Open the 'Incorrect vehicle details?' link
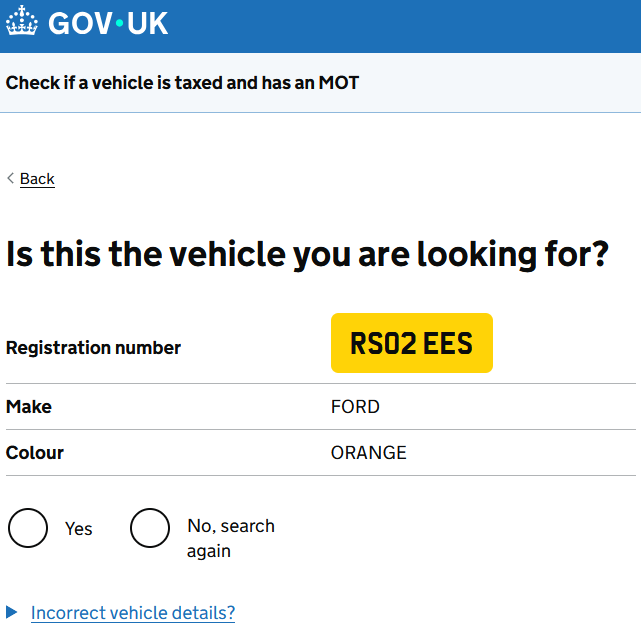 point(133,613)
